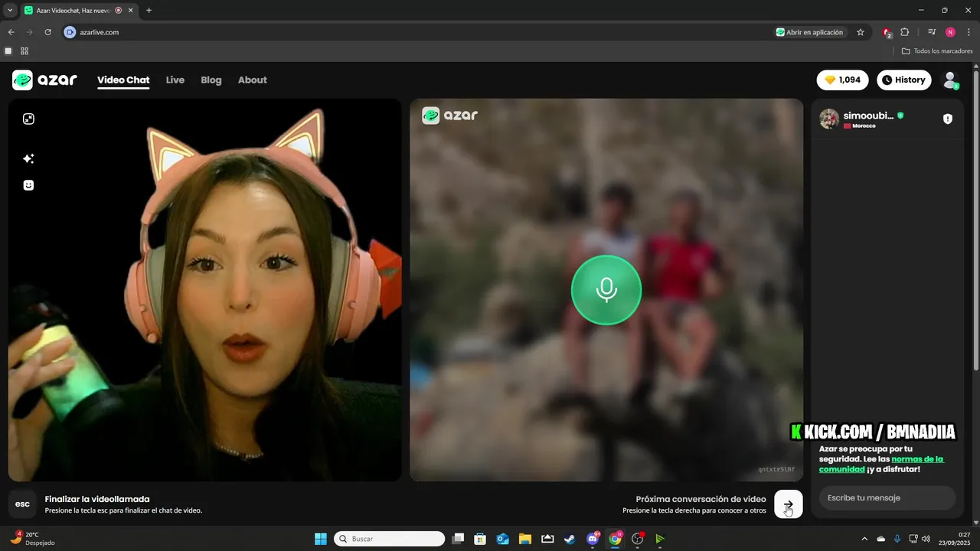Image resolution: width=980 pixels, height=551 pixels.
Task: Show hidden tray icons chevron
Action: click(x=864, y=539)
